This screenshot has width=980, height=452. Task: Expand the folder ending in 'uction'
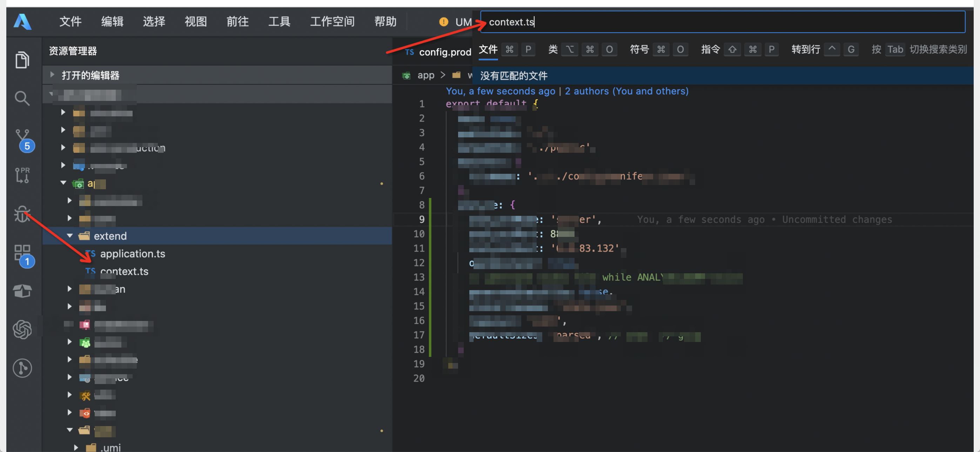point(63,148)
